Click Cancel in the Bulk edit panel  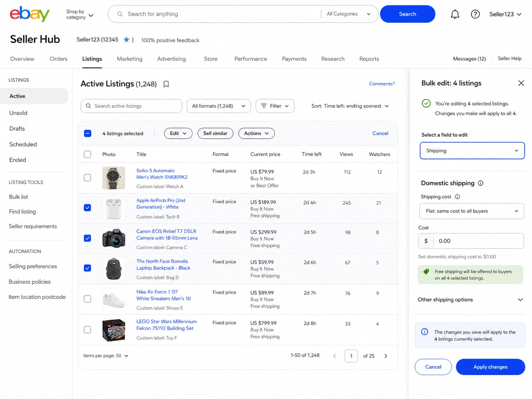(x=433, y=367)
